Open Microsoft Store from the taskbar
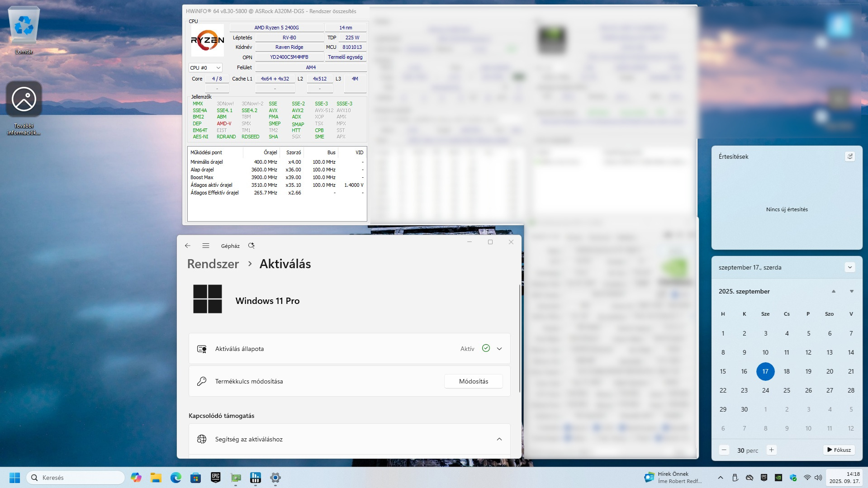 (196, 478)
